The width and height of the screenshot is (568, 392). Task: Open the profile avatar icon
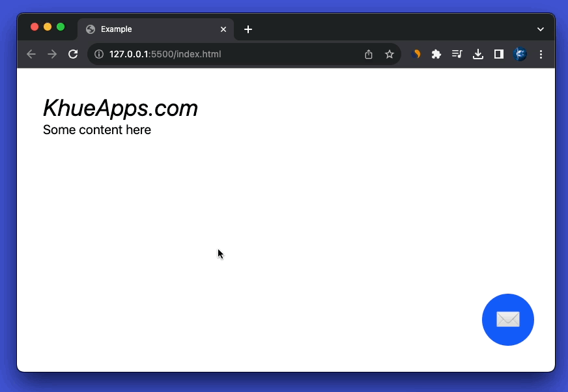[520, 54]
